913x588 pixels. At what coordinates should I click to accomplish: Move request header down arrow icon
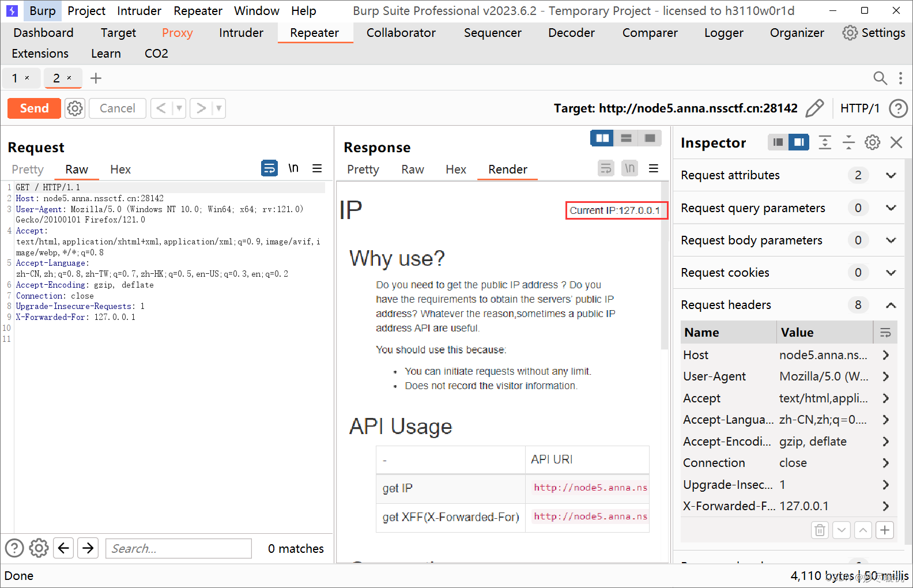842,530
